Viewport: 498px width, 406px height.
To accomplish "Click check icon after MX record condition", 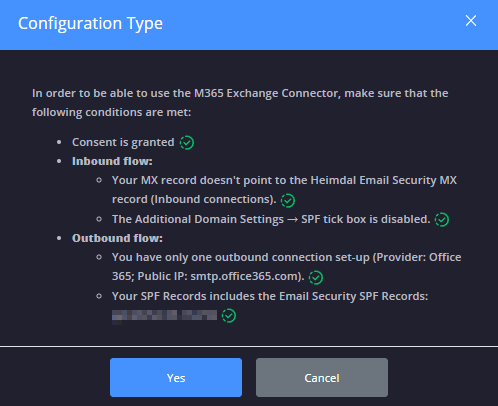I will tap(288, 201).
